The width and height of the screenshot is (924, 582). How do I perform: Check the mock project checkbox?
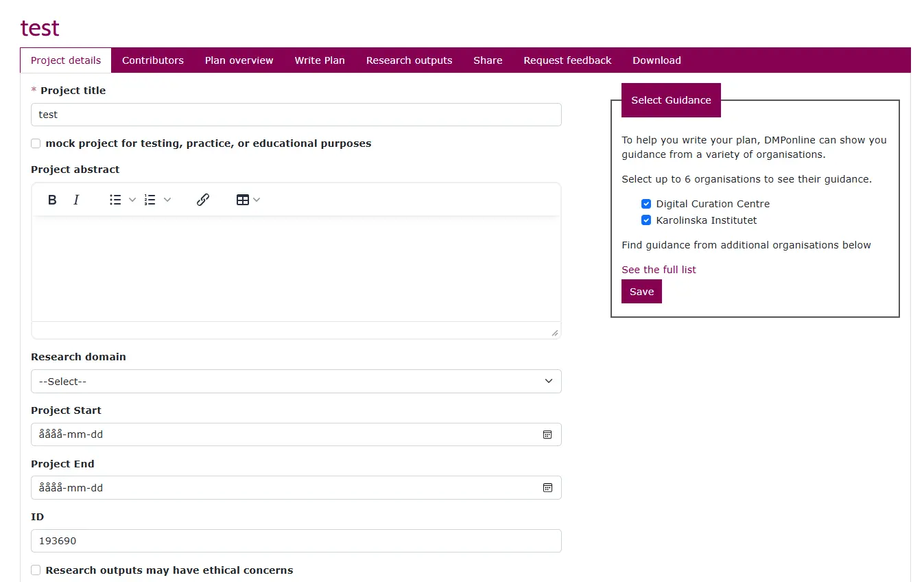(36, 143)
